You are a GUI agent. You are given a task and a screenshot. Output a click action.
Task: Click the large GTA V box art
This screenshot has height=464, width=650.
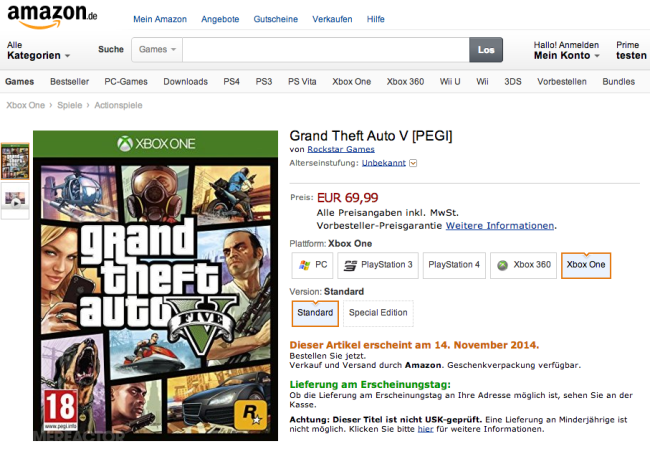tap(155, 285)
